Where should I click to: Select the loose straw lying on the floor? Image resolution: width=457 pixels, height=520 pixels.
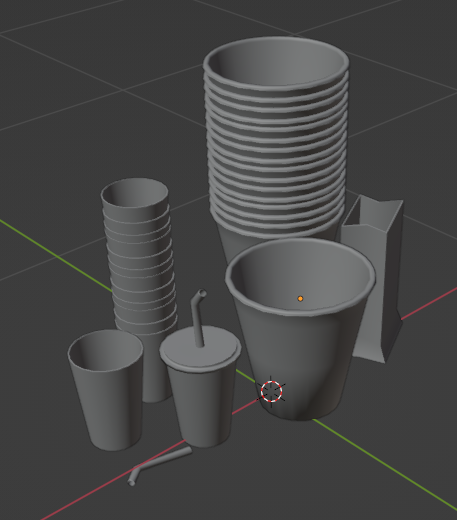tap(159, 465)
